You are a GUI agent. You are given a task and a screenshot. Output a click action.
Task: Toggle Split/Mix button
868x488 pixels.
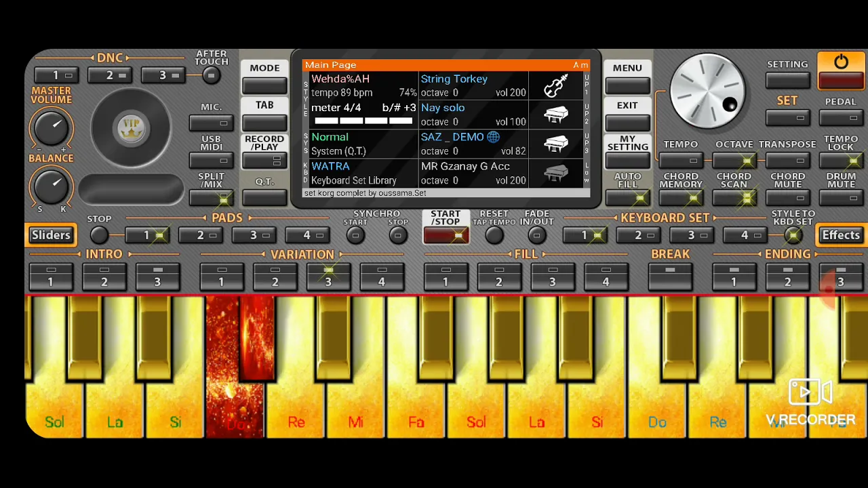211,198
